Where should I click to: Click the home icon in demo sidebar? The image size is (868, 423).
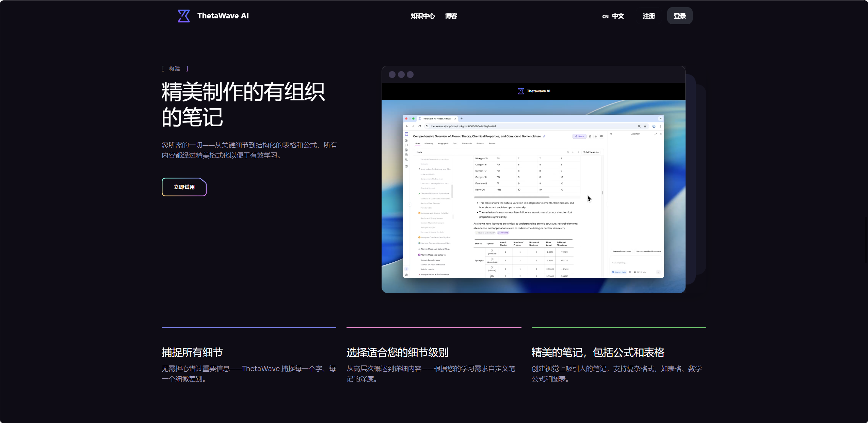click(406, 140)
